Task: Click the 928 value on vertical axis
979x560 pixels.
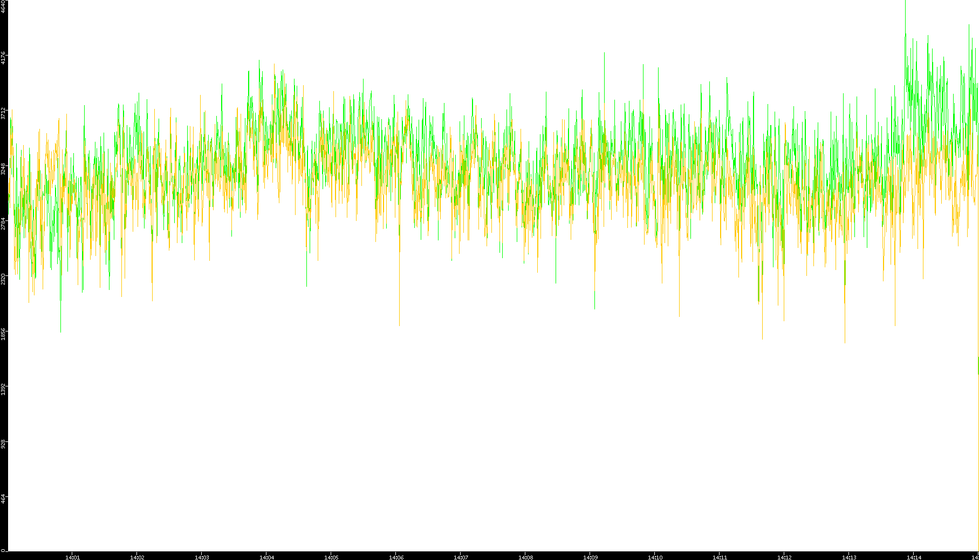Action: 3,444
